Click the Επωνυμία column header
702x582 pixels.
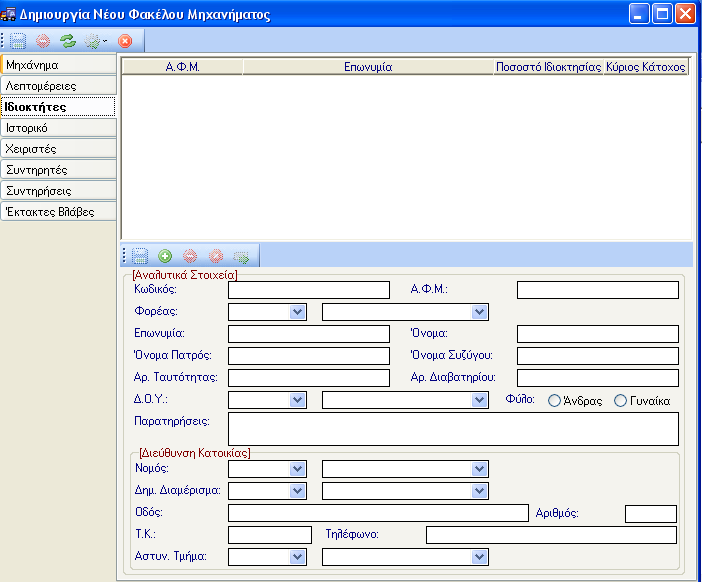368,67
